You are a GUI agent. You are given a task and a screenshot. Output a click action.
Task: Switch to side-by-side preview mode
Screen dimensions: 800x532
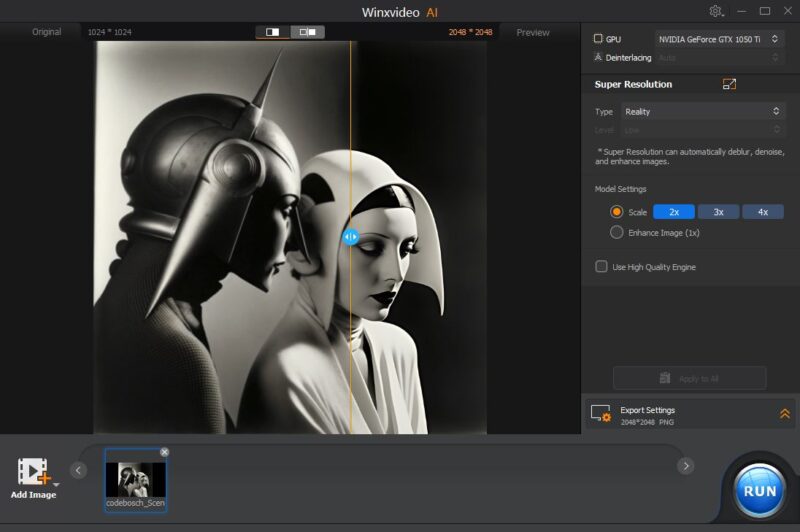coord(308,32)
